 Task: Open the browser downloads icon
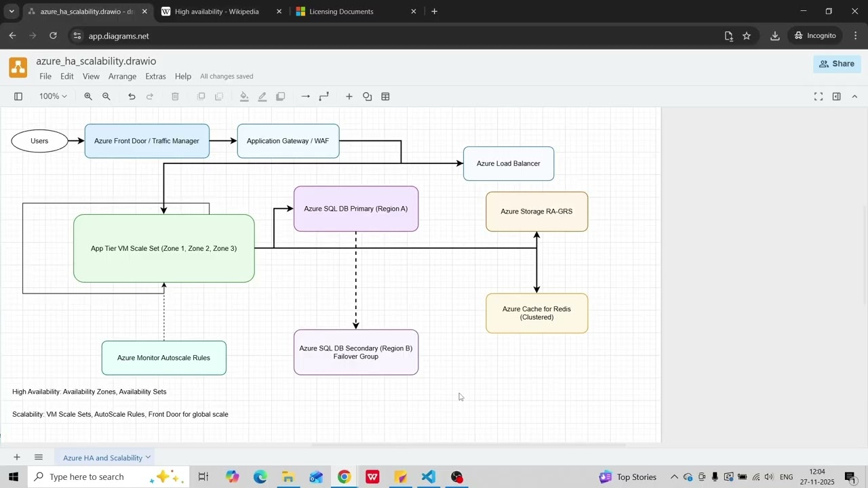775,36
